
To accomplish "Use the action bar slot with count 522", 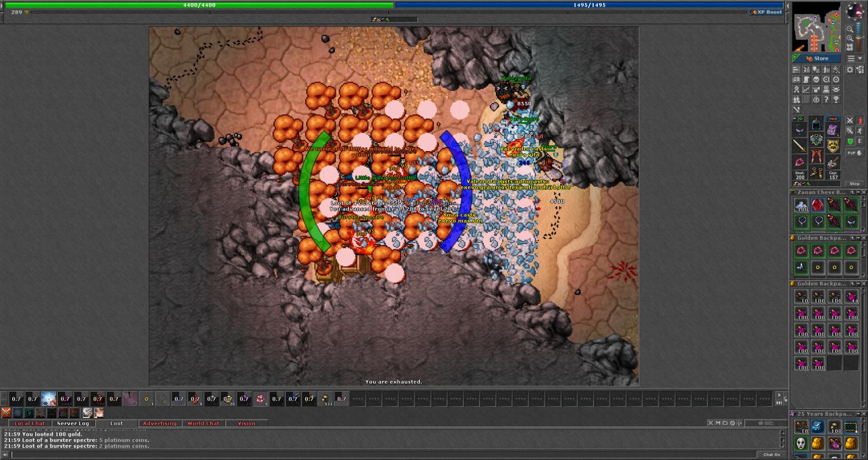I will (326, 399).
